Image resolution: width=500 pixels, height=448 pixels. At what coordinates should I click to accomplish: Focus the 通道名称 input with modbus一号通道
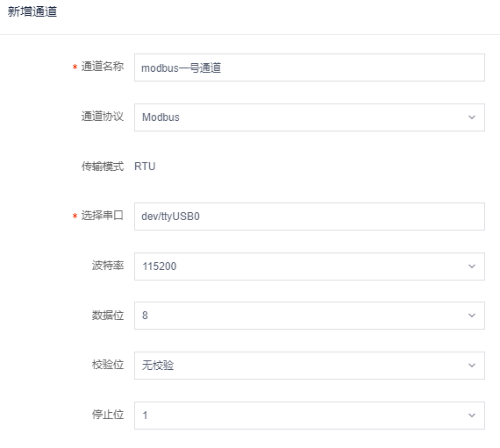pyautogui.click(x=310, y=68)
